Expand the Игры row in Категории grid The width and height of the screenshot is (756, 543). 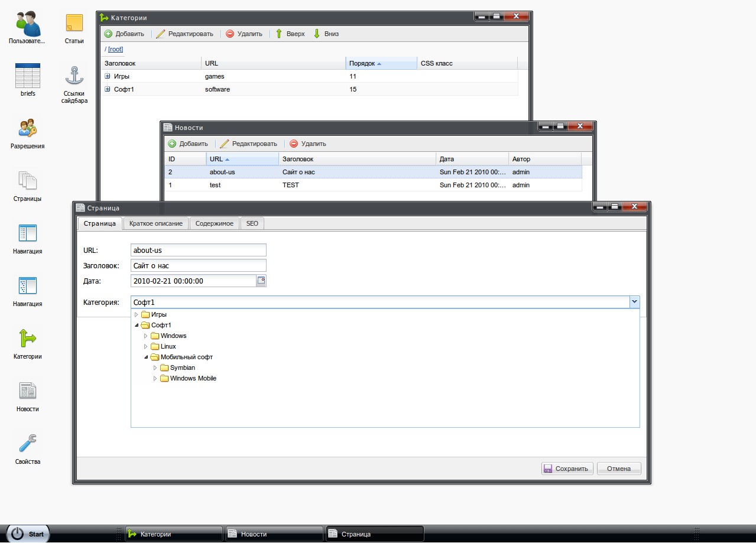[108, 76]
